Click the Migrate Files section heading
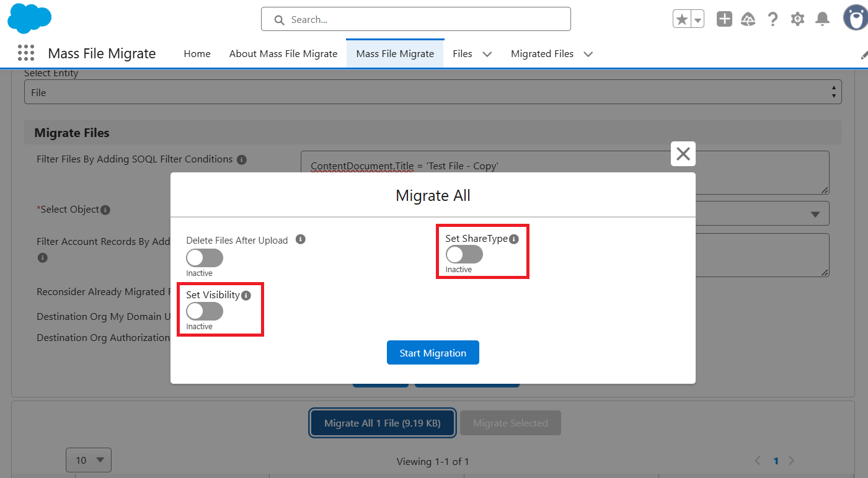Screen dimensions: 868x478 (x=72, y=133)
